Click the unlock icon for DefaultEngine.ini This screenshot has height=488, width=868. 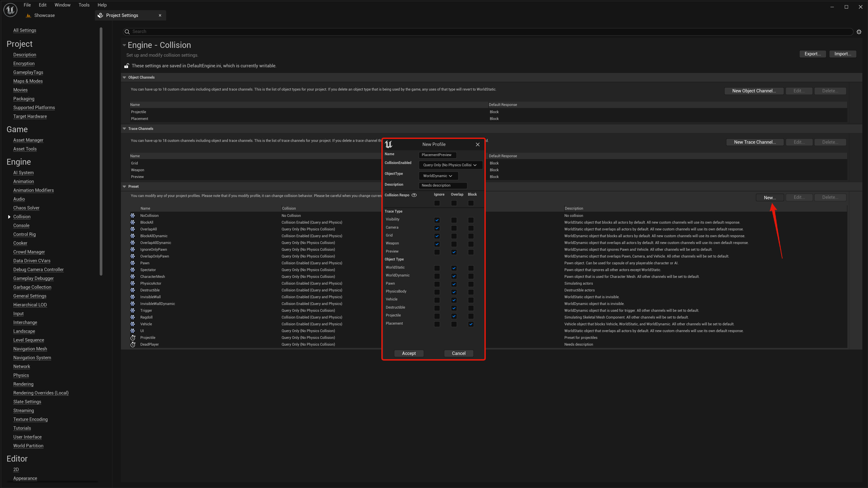pyautogui.click(x=127, y=66)
